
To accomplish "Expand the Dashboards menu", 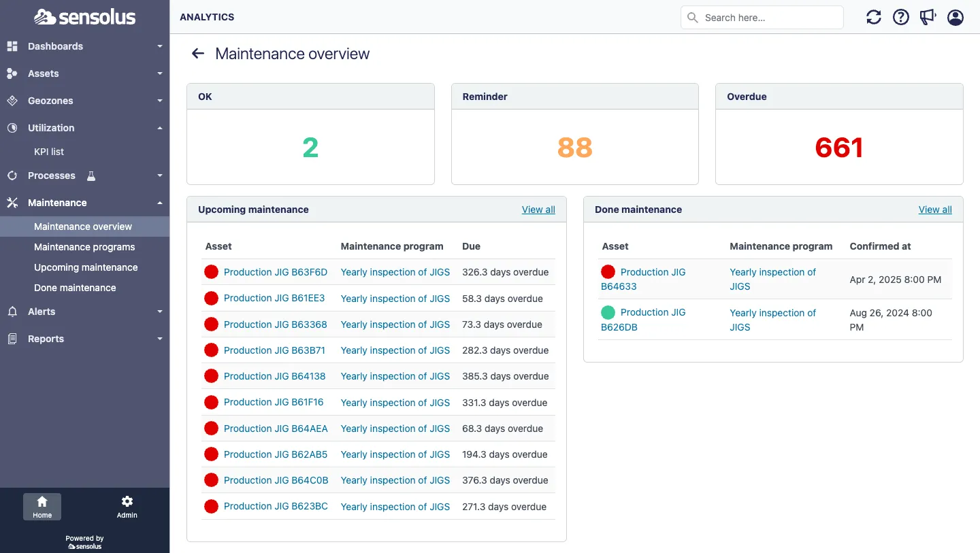I will 84,46.
